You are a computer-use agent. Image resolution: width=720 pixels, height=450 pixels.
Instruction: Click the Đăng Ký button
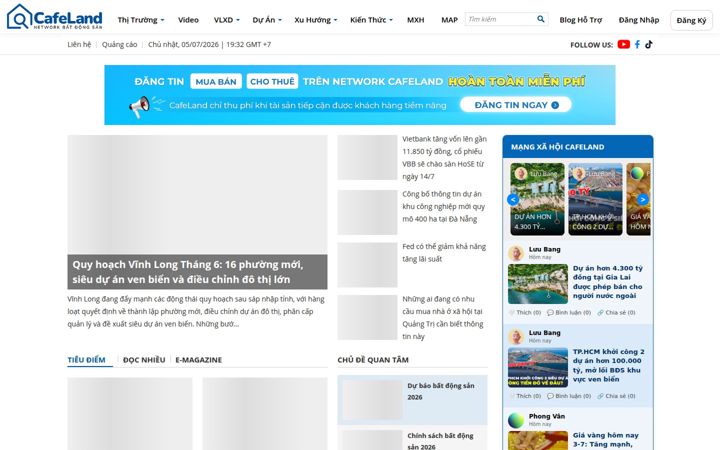click(691, 20)
